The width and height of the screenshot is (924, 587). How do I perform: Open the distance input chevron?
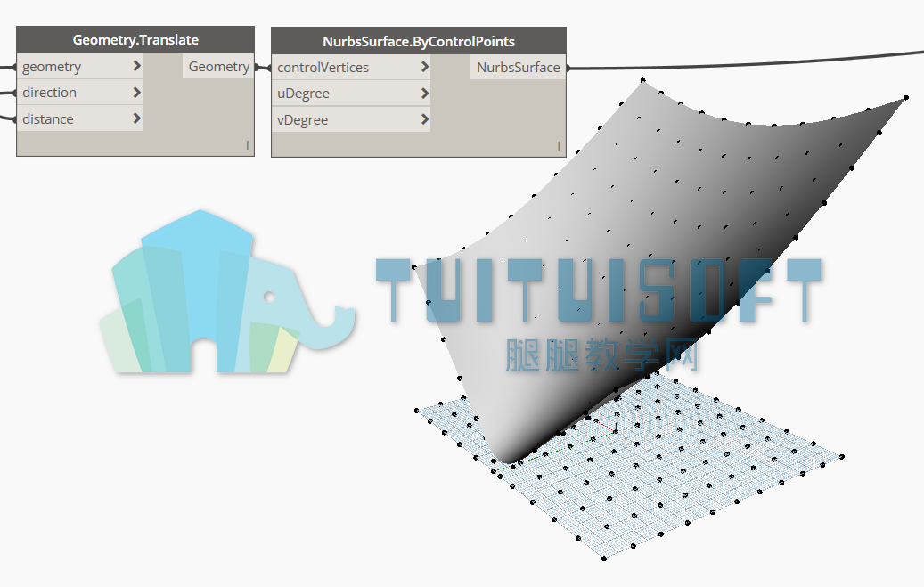(x=136, y=118)
